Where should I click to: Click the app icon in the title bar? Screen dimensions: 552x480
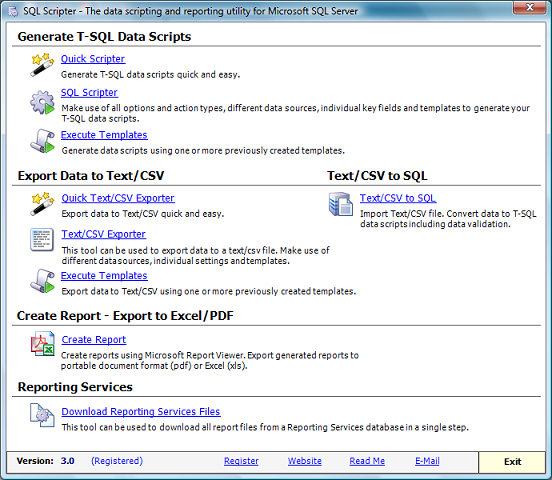click(x=13, y=11)
